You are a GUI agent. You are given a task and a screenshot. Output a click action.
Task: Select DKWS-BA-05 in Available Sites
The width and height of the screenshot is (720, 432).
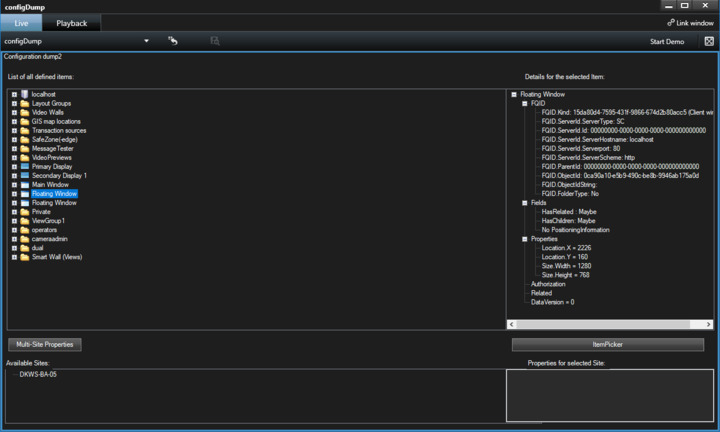[38, 374]
